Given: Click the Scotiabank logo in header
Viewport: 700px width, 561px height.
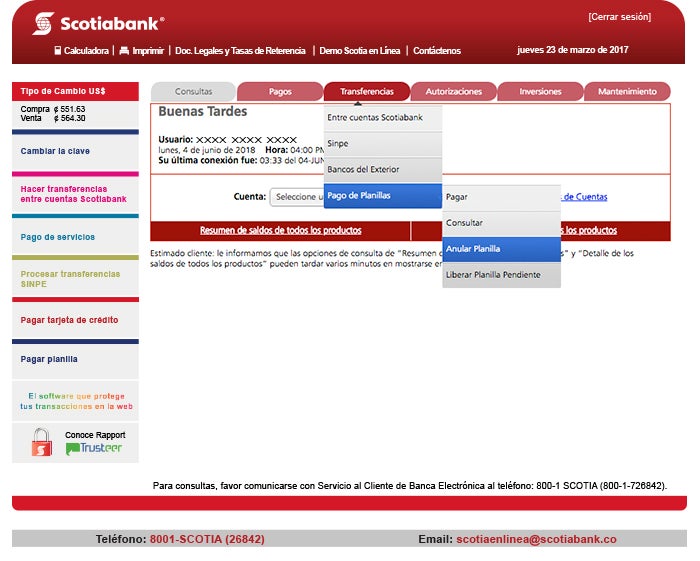Looking at the screenshot, I should (x=97, y=22).
